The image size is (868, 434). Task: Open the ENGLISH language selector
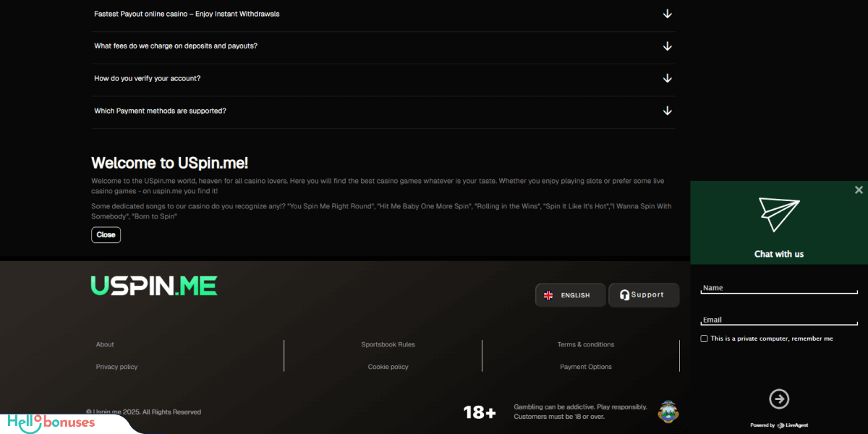point(570,295)
